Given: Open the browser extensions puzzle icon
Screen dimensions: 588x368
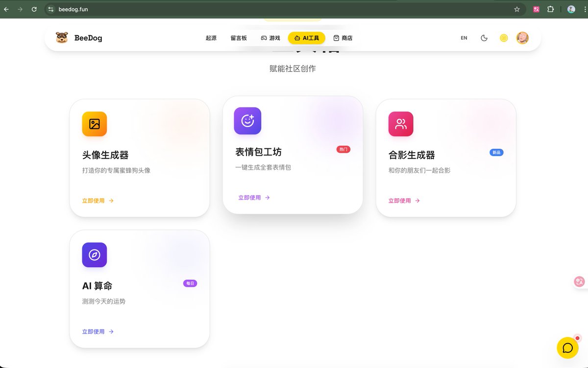Looking at the screenshot, I should pyautogui.click(x=550, y=9).
